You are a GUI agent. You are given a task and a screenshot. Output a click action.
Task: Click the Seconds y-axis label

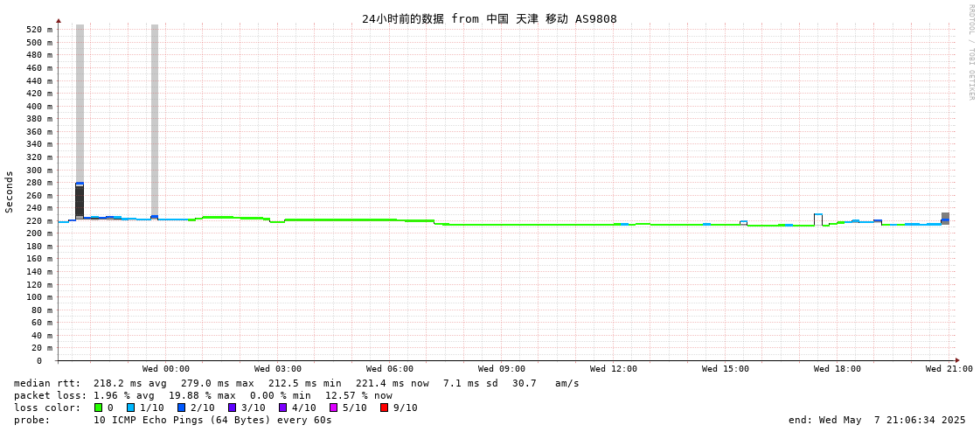point(10,192)
